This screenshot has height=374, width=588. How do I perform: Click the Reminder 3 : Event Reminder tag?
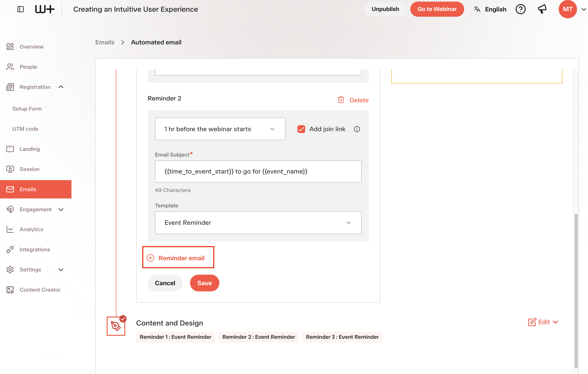pyautogui.click(x=342, y=337)
